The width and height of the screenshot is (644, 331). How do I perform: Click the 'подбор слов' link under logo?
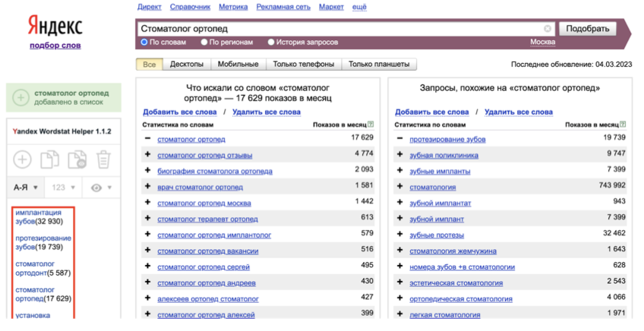tap(55, 46)
